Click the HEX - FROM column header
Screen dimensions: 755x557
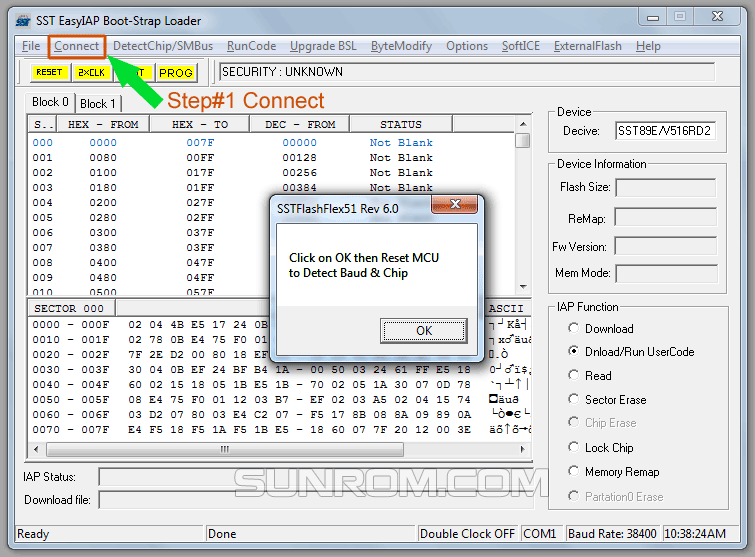103,125
